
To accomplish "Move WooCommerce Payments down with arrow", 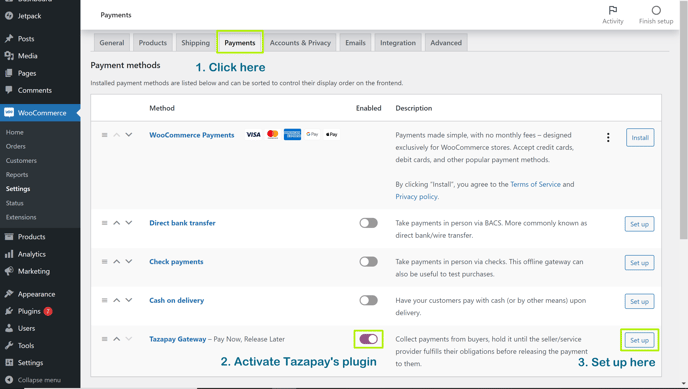I will coord(129,135).
